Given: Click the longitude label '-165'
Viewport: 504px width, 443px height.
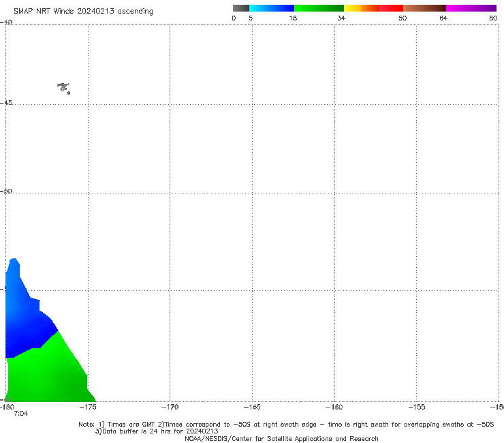Looking at the screenshot, I should click(x=252, y=407).
